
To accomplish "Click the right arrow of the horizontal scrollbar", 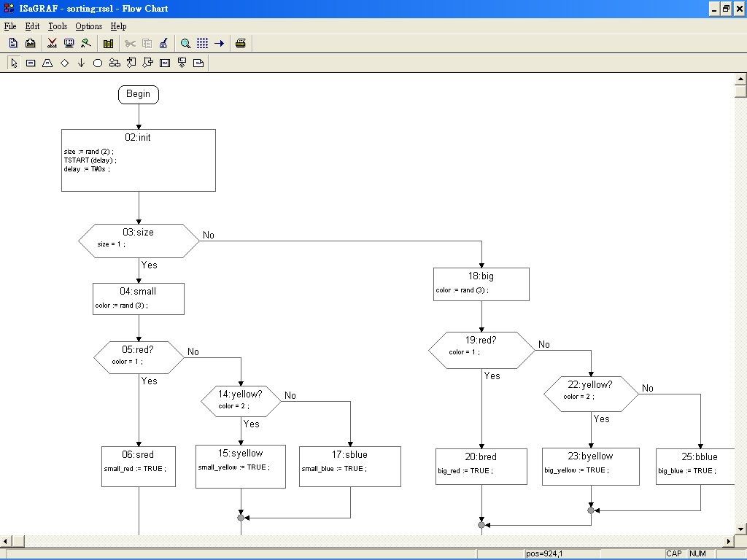I will (727, 540).
